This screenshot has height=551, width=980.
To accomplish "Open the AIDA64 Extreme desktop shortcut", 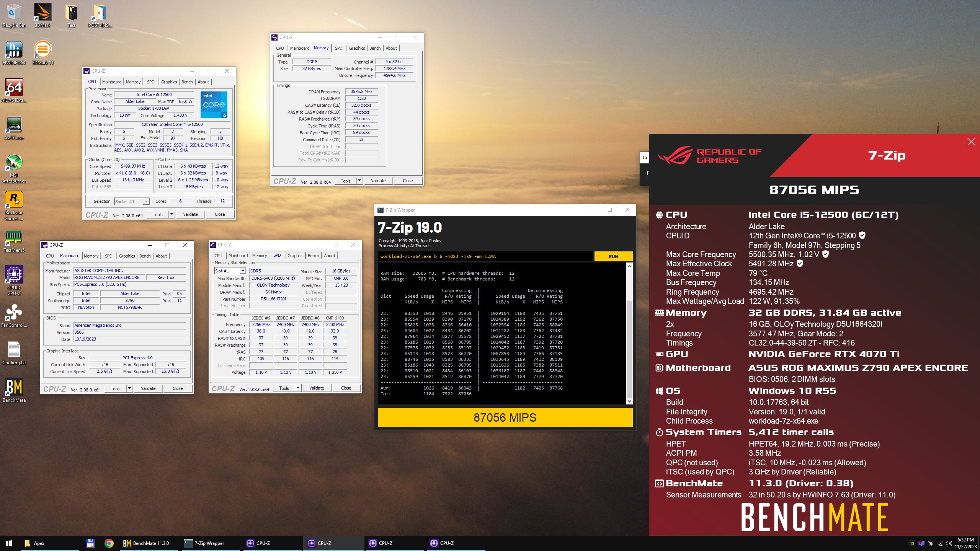I will 14,90.
